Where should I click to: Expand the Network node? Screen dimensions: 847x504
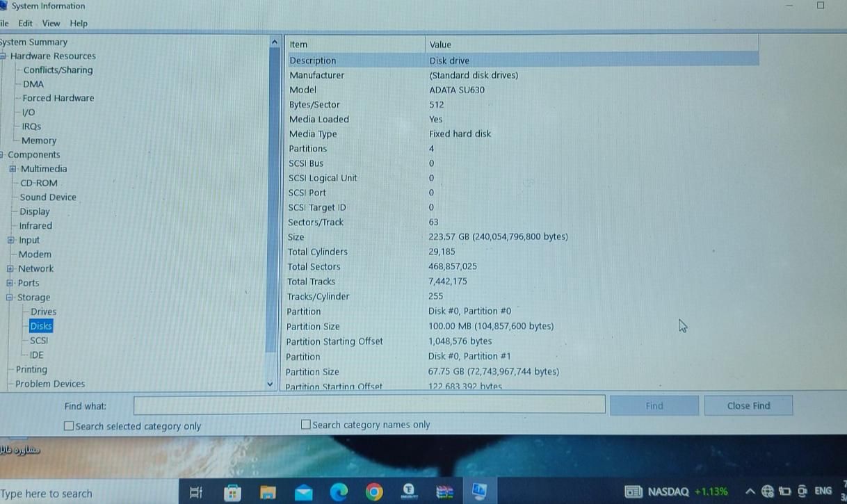[x=10, y=269]
